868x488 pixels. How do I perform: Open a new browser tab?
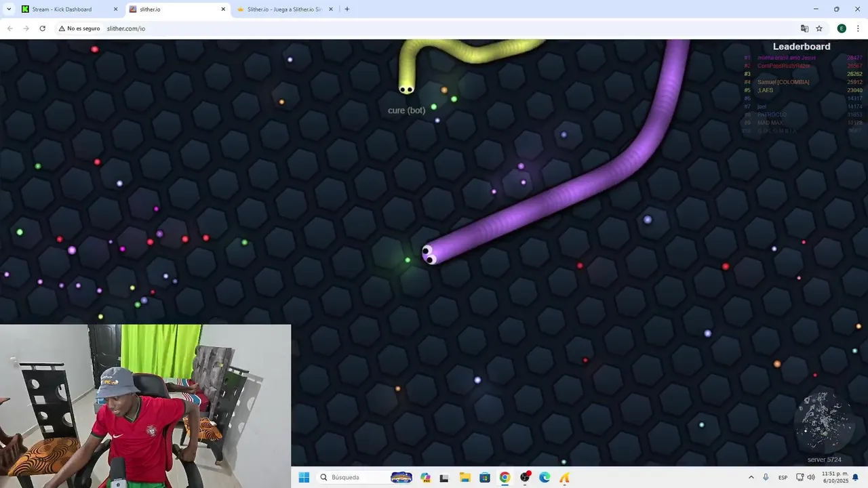347,9
